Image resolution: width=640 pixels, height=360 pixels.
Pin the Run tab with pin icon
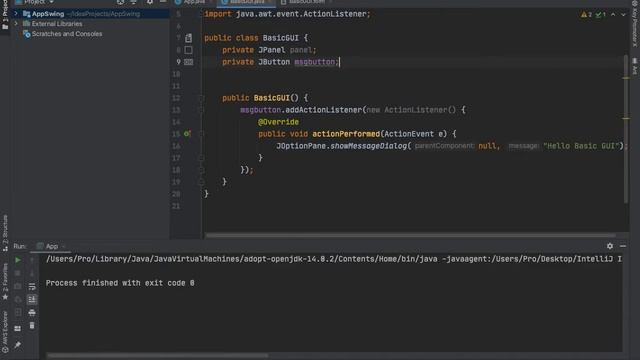pos(18,345)
